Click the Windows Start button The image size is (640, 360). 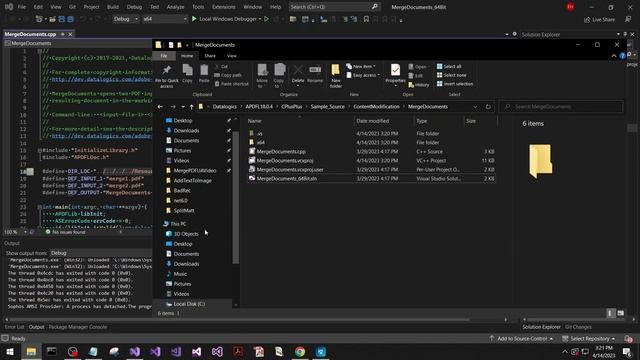10,351
